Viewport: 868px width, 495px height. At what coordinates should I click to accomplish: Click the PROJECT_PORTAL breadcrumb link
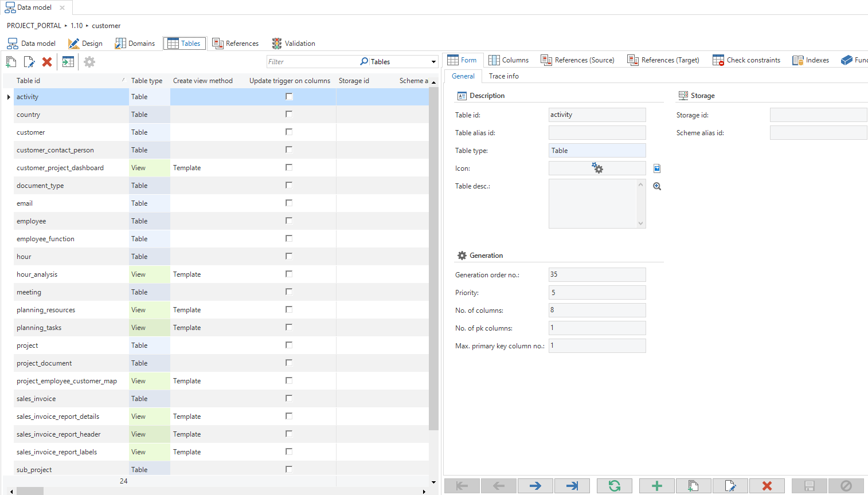(x=34, y=26)
